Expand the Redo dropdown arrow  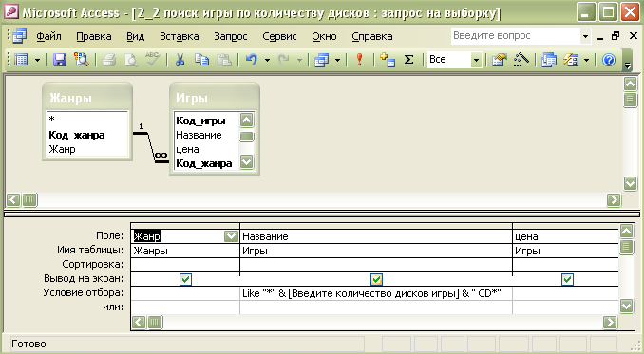pos(299,60)
